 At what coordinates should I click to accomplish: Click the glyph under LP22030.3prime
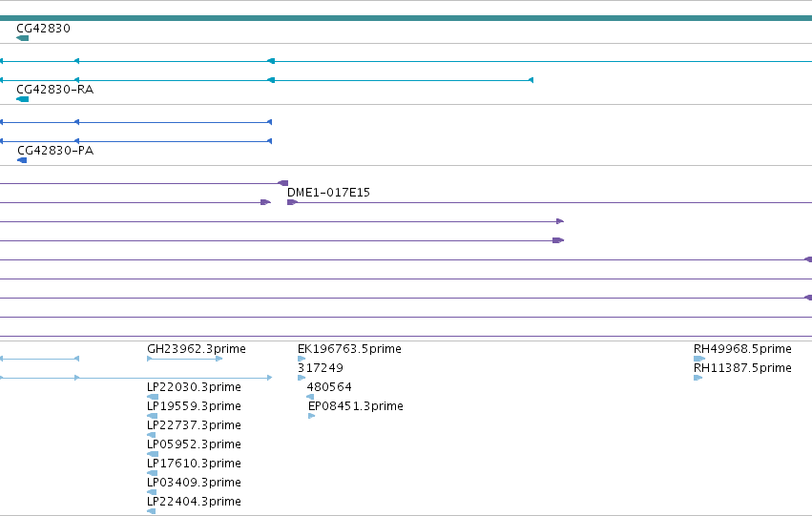153,397
